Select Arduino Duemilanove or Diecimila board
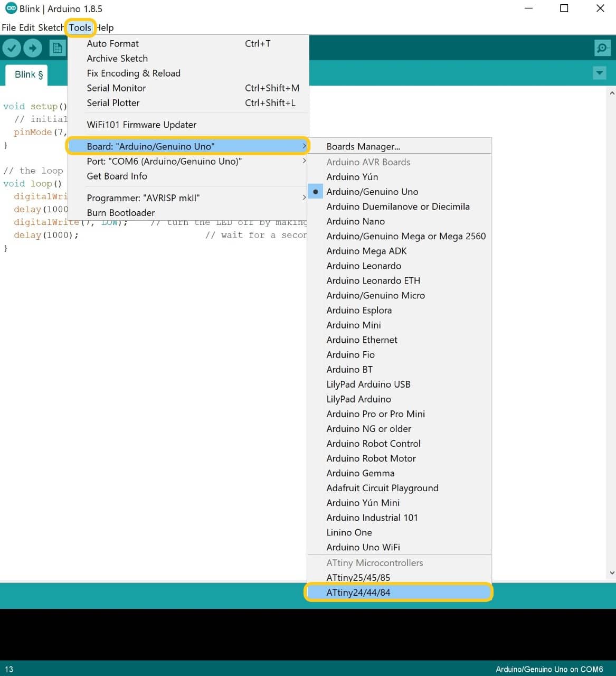The height and width of the screenshot is (676, 616). point(399,206)
